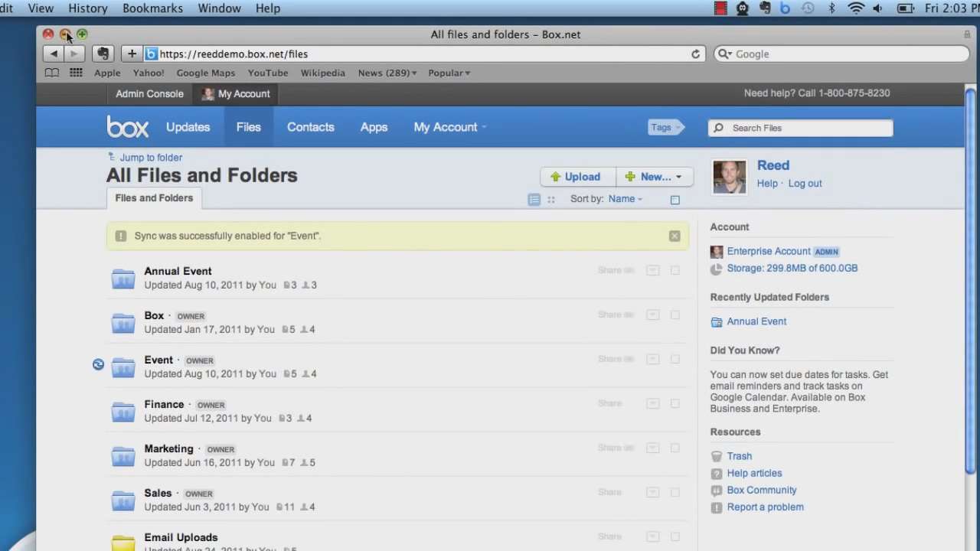The image size is (980, 551).
Task: Click the Log out link
Action: tap(805, 184)
